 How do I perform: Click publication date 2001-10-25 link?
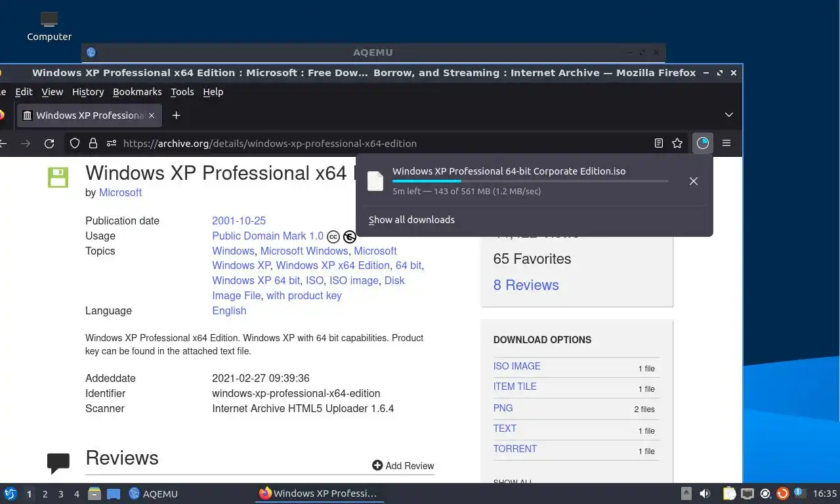(239, 220)
